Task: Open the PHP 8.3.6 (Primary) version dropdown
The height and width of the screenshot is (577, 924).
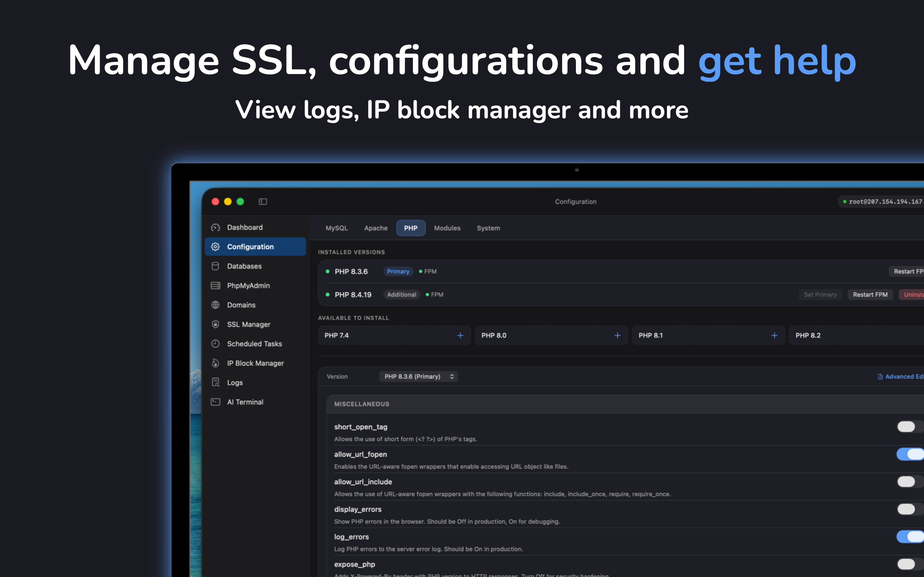Action: pyautogui.click(x=418, y=377)
